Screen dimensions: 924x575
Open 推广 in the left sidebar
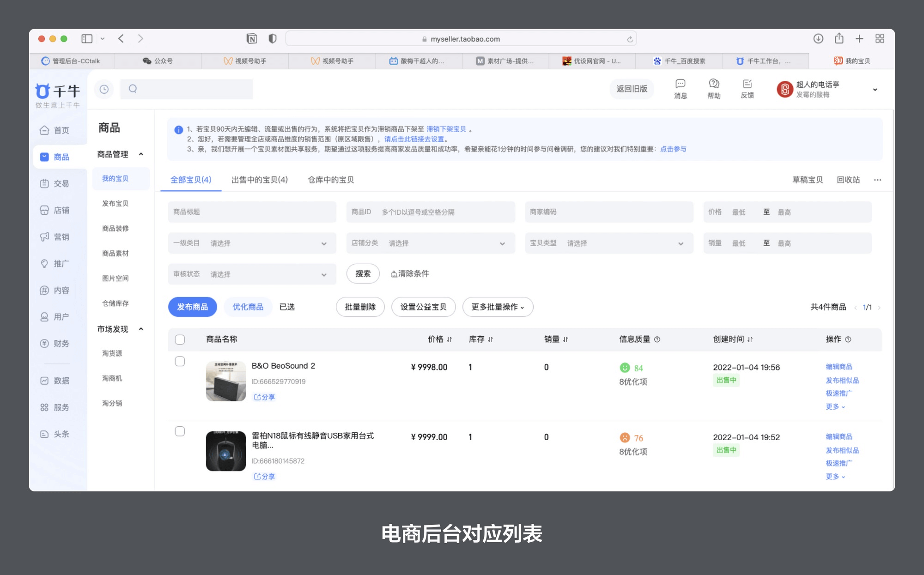click(55, 264)
